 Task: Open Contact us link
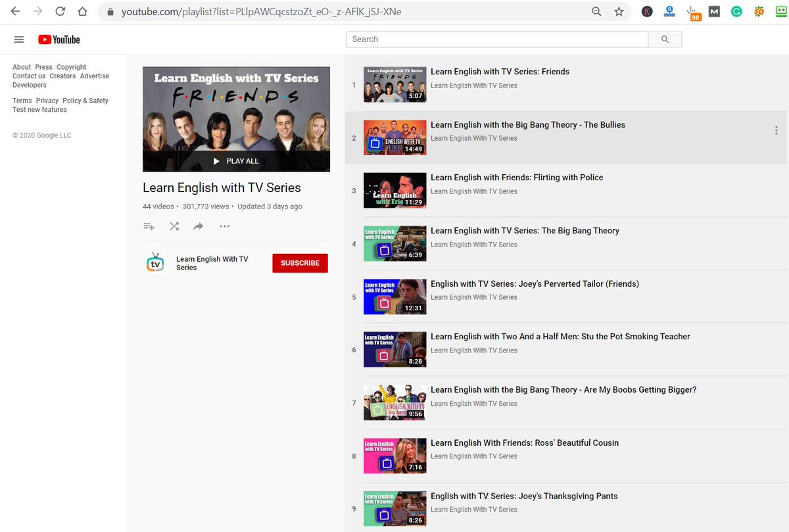pyautogui.click(x=29, y=76)
